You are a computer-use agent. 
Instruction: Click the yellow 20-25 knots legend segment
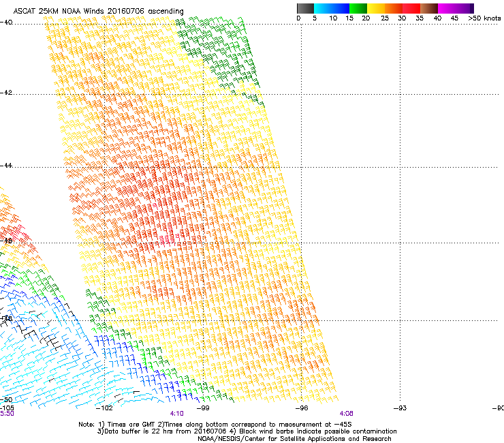[376, 8]
